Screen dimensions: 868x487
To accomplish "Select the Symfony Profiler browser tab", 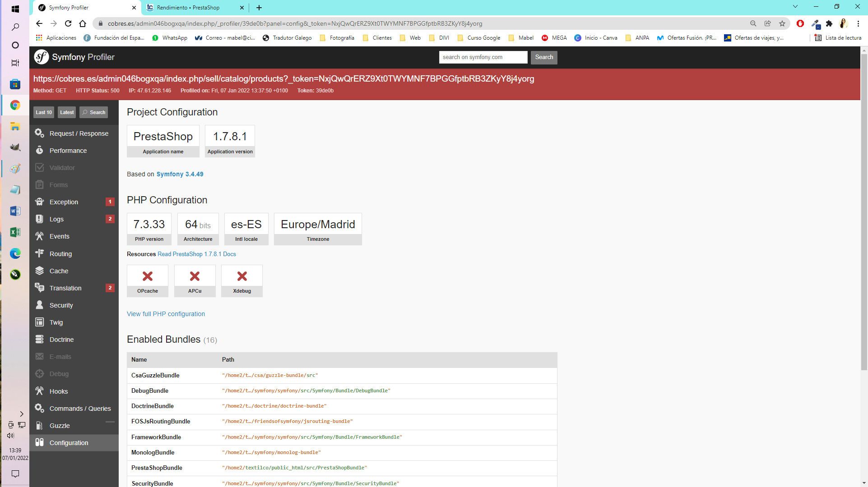I will 86,8.
